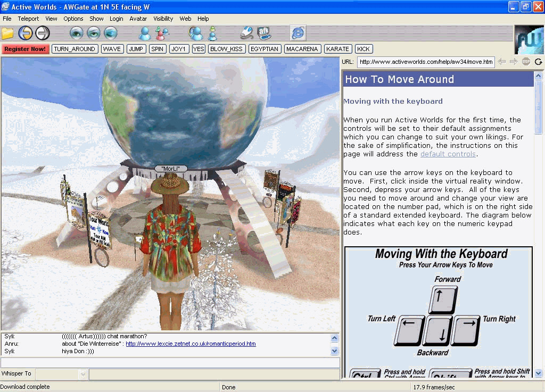Click the Moving With the Keyboard diagram
This screenshot has width=545, height=392.
pyautogui.click(x=439, y=312)
